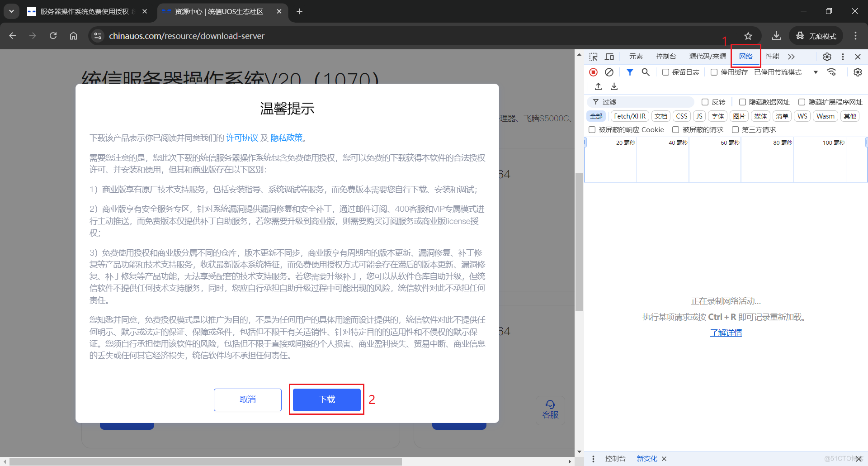Open a new browser tab
868x466 pixels.
pyautogui.click(x=299, y=11)
